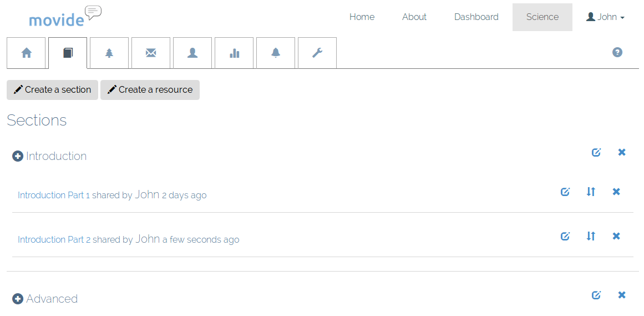Delete Introduction Part 2 resource
Screen dimensions: 644x316
click(616, 236)
